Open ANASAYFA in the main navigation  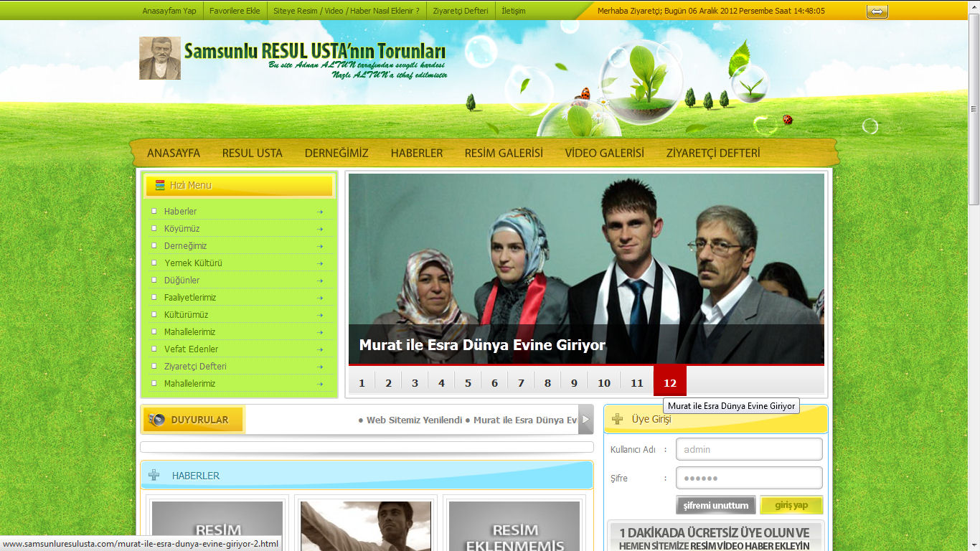coord(174,153)
